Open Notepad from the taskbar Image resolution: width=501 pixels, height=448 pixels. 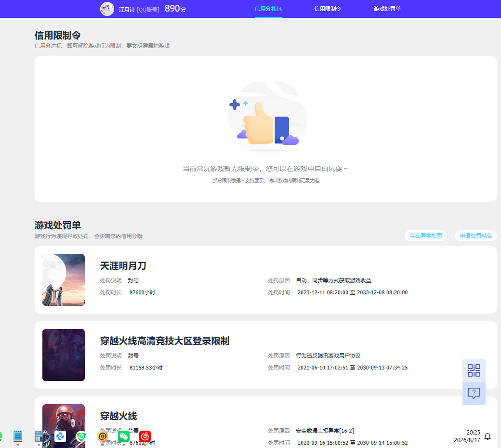[x=18, y=436]
